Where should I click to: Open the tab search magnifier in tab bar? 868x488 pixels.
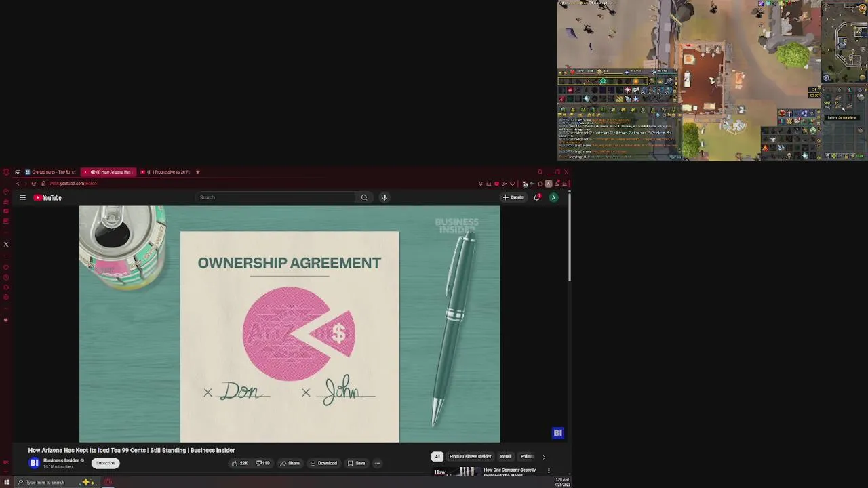coord(540,172)
